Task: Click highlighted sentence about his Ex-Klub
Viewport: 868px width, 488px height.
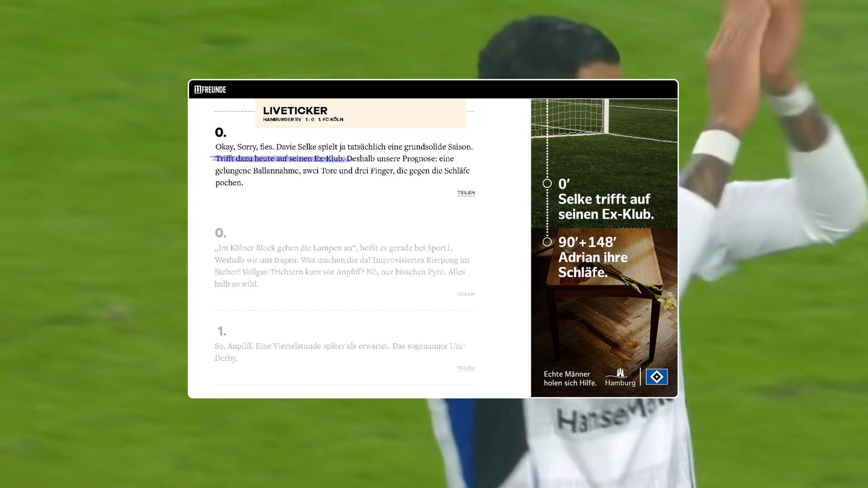Action: (x=280, y=159)
